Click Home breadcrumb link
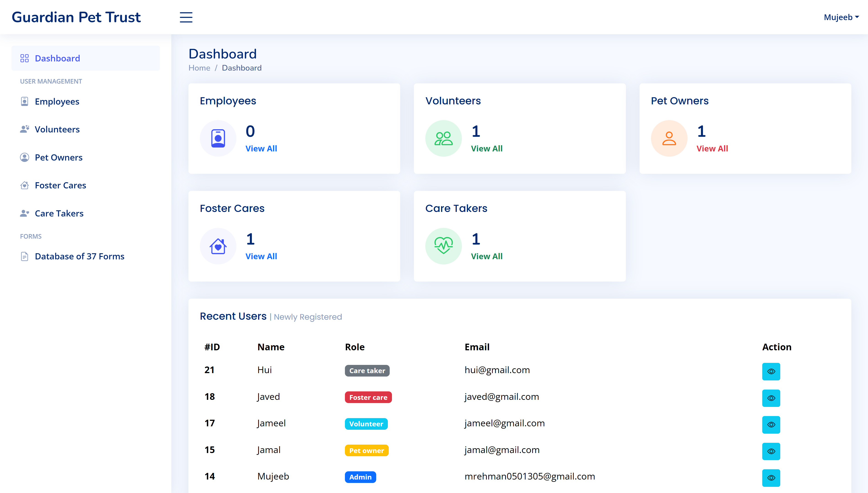This screenshot has height=493, width=868. click(199, 68)
